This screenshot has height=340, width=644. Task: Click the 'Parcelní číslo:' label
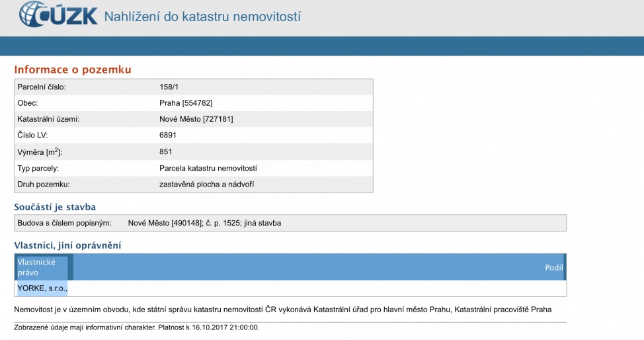click(x=42, y=87)
